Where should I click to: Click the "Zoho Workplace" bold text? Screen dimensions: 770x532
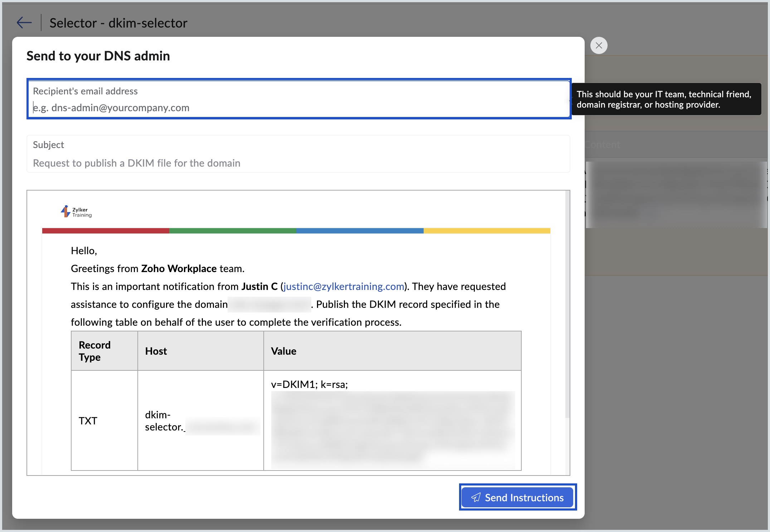pyautogui.click(x=179, y=269)
